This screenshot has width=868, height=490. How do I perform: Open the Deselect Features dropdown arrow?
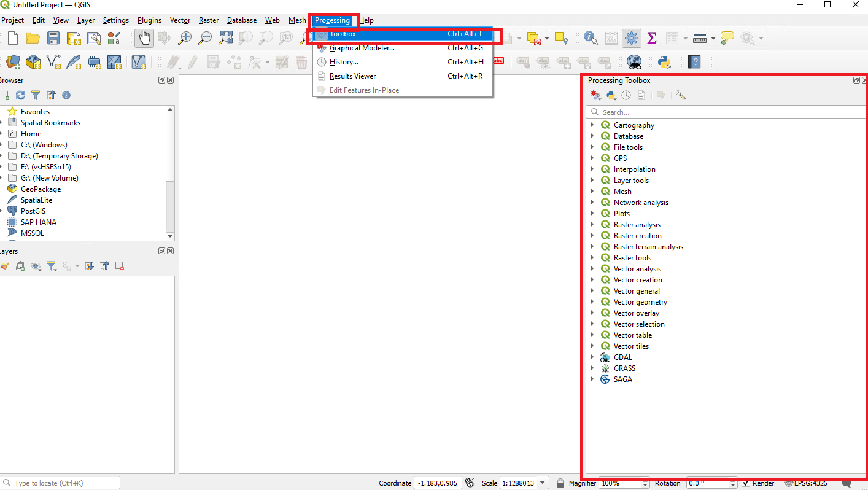(x=547, y=39)
